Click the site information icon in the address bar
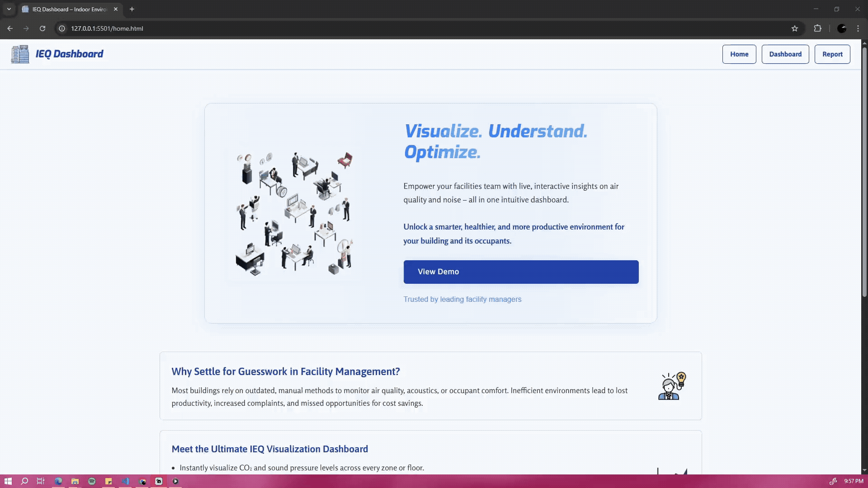Screen dimensions: 868x488 (62, 28)
